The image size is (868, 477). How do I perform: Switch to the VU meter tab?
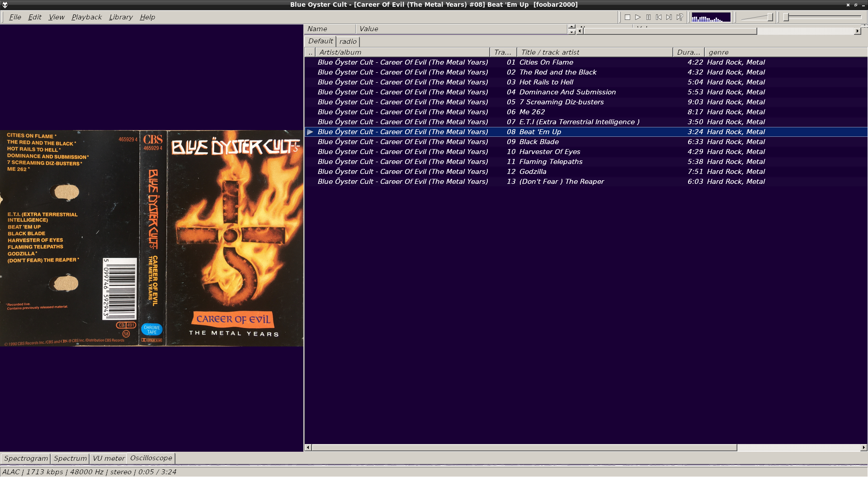click(x=108, y=458)
